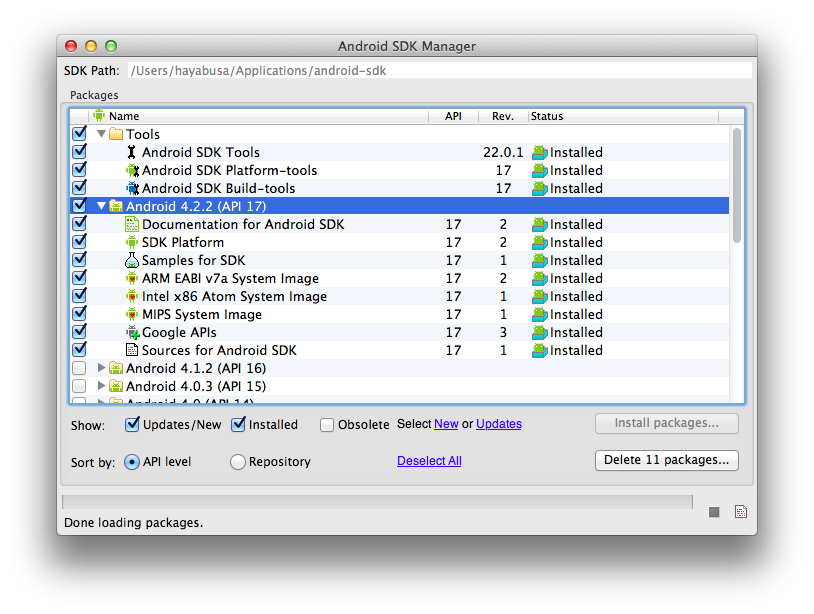Uncheck the Google APIs checkbox
This screenshot has height=614, width=814.
point(79,332)
